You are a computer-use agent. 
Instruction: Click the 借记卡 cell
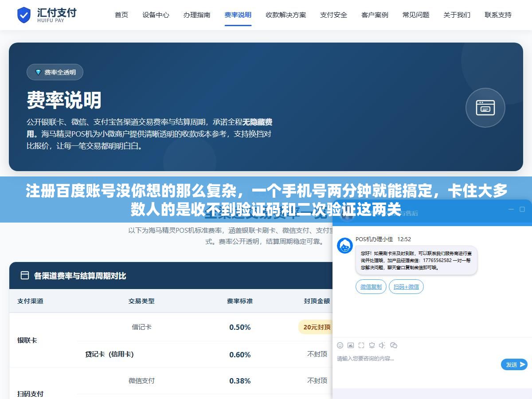pos(141,327)
